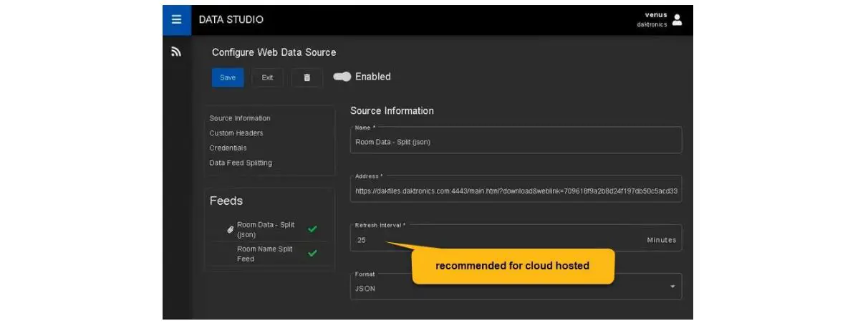868x326 pixels.
Task: Click the RSS feed sidebar icon
Action: point(176,52)
